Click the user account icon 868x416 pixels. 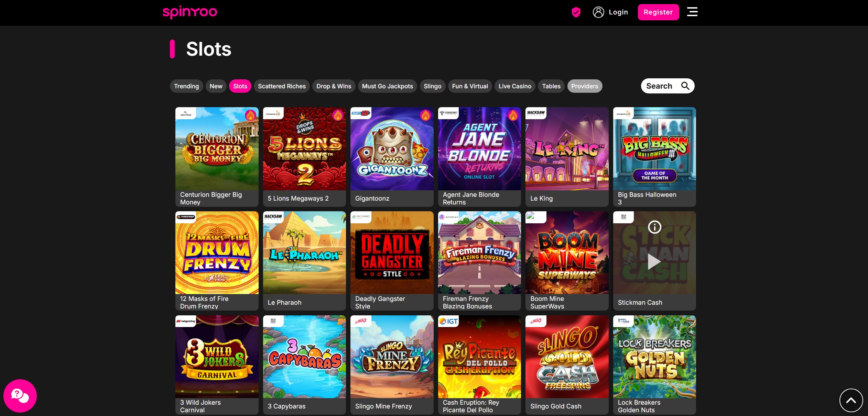point(598,12)
